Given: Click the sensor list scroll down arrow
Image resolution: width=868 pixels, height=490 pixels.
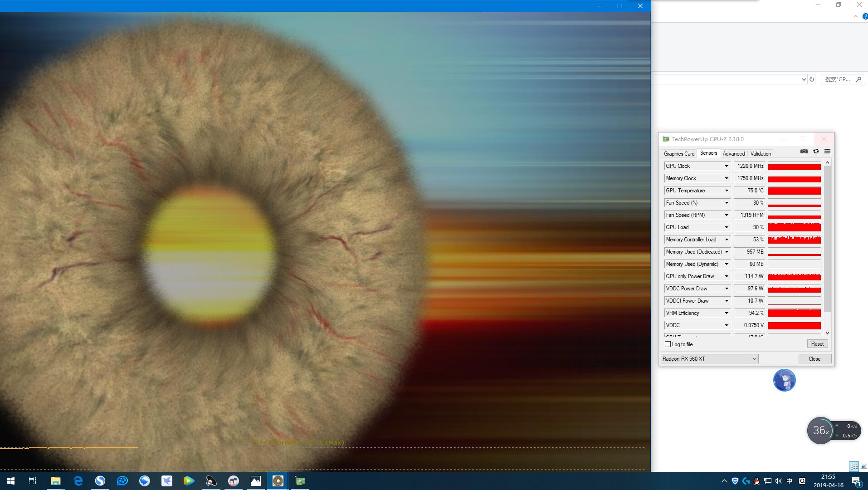Looking at the screenshot, I should point(827,333).
